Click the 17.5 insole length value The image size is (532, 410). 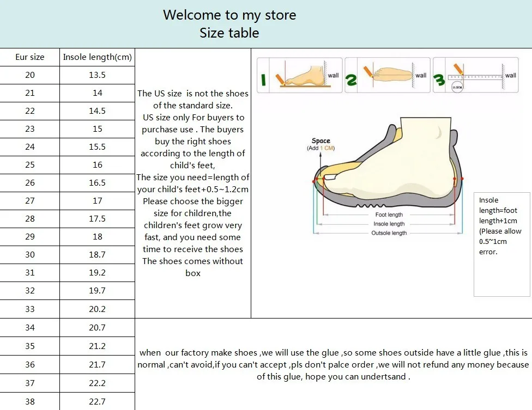pyautogui.click(x=98, y=218)
